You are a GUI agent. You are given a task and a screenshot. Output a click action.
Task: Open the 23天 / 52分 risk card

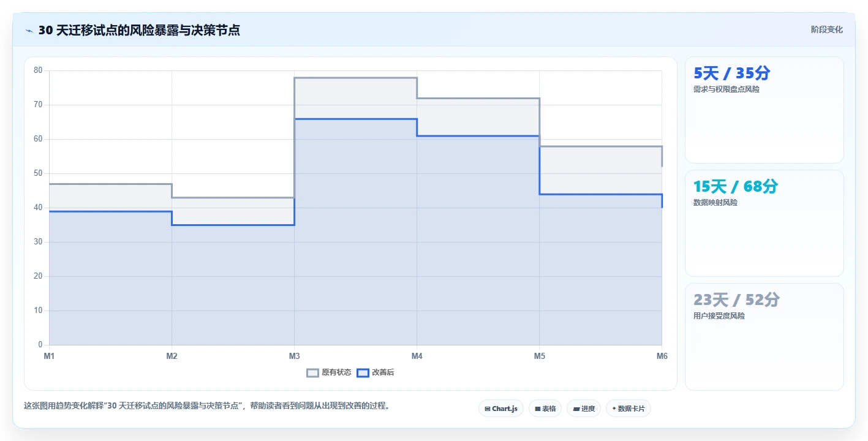[764, 337]
